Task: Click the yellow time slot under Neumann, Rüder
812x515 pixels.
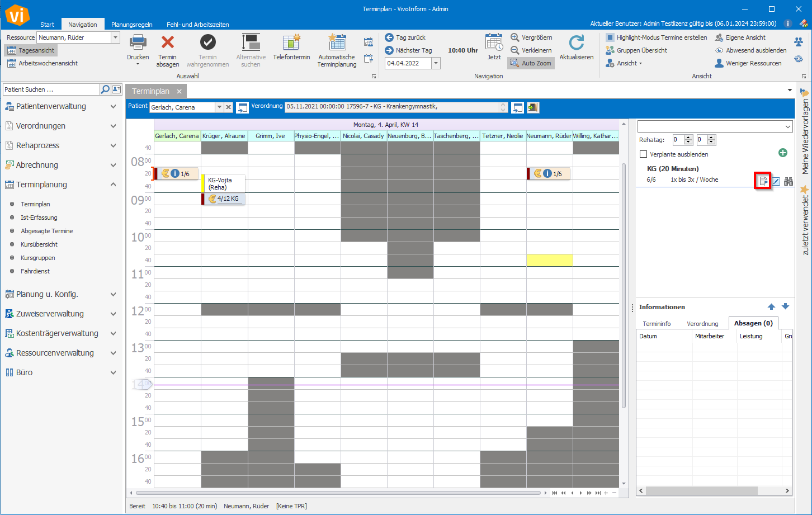Action: pos(549,260)
